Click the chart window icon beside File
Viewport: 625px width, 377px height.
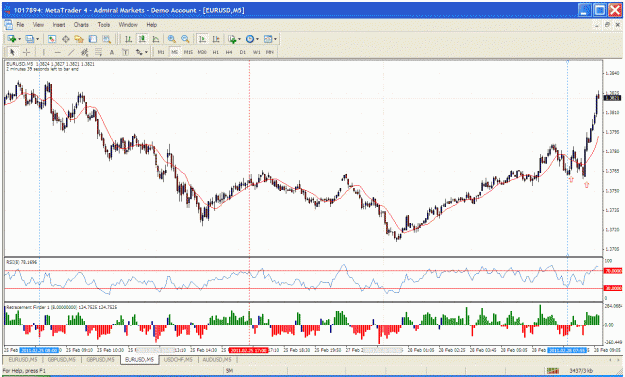(x=8, y=25)
